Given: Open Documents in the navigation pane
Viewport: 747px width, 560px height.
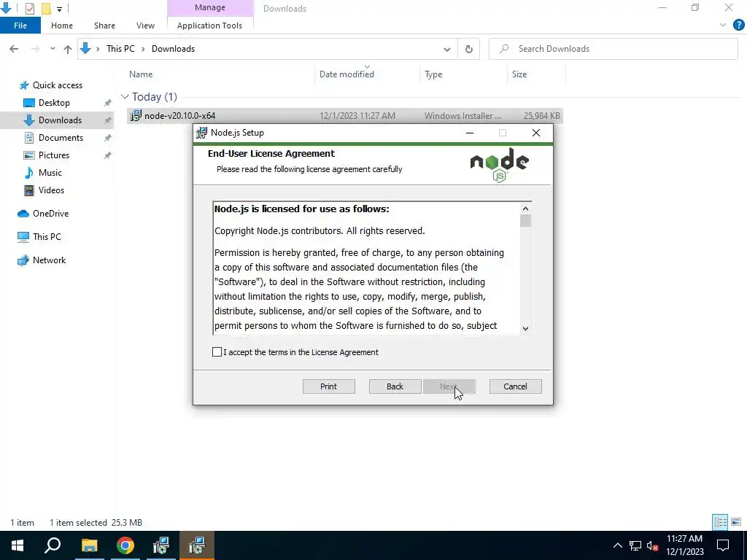Looking at the screenshot, I should (61, 138).
